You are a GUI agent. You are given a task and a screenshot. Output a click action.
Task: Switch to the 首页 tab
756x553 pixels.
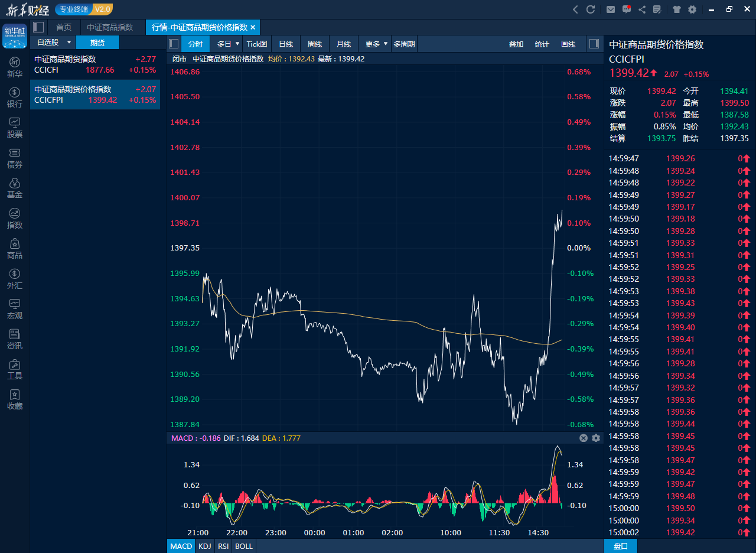(64, 27)
